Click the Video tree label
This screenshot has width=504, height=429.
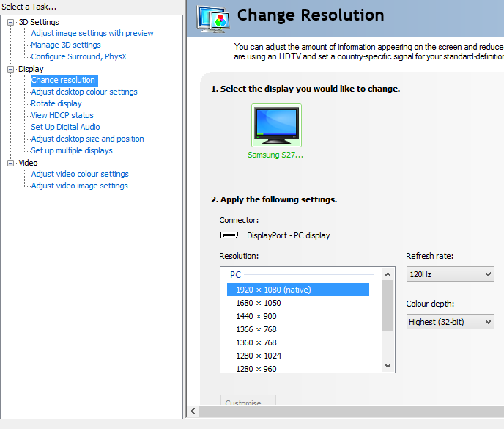click(28, 163)
